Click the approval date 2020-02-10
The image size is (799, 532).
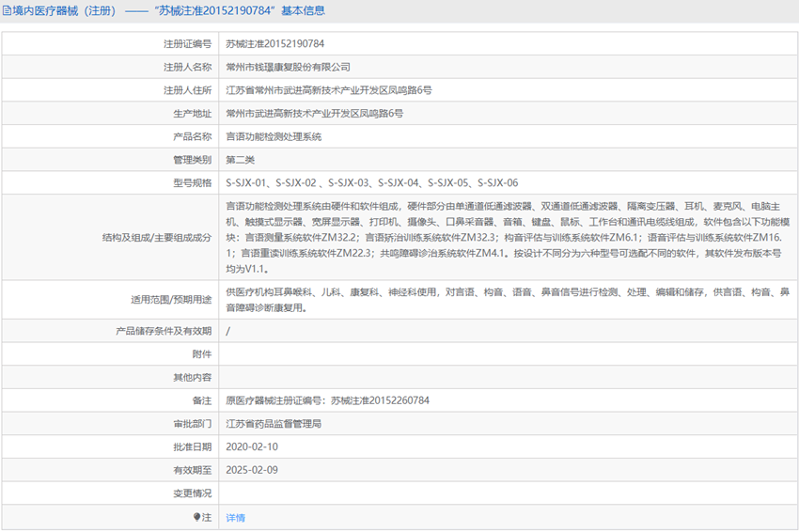252,446
